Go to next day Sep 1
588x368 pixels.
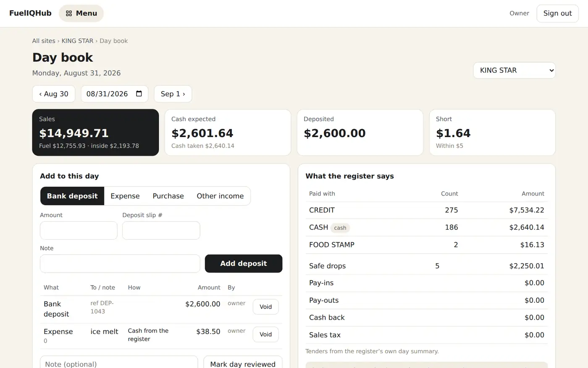tap(173, 94)
